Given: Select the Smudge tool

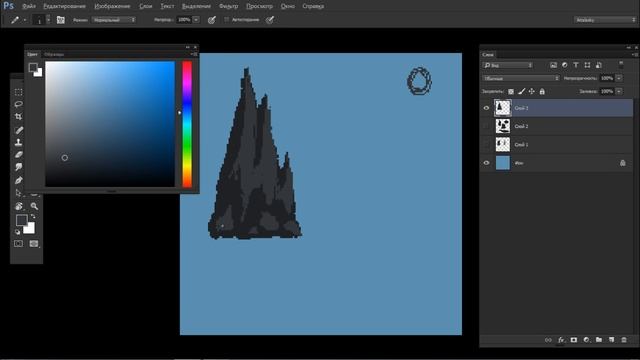Looking at the screenshot, I should pos(18,167).
